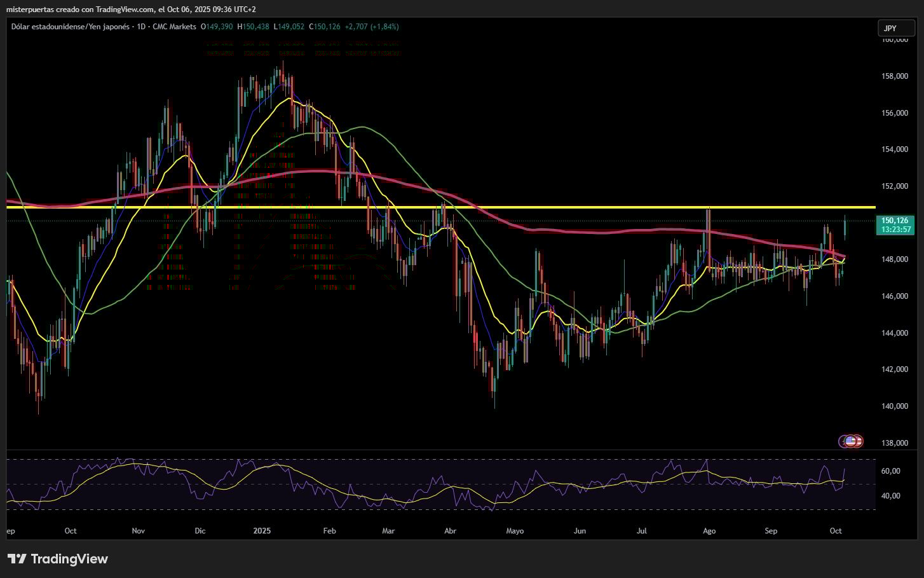Click the 2025 label on time axis
Image resolution: width=924 pixels, height=578 pixels.
tap(262, 531)
